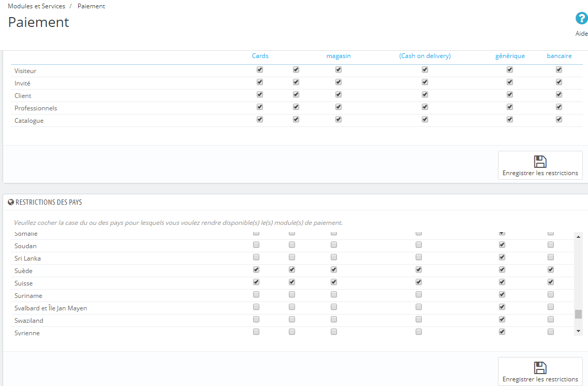588x386 pixels.
Task: Uncheck Invité under the magasin column
Action: (338, 82)
